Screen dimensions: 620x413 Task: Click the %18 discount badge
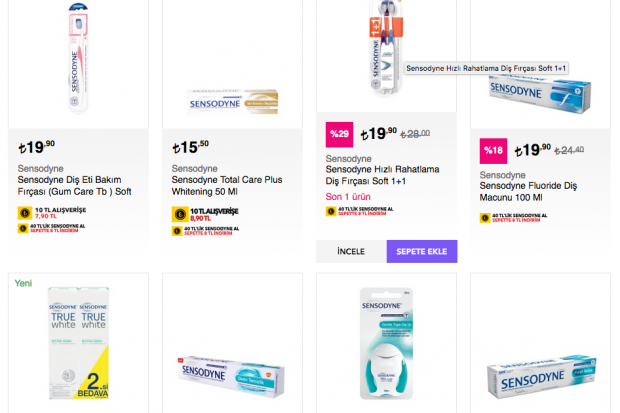[493, 151]
